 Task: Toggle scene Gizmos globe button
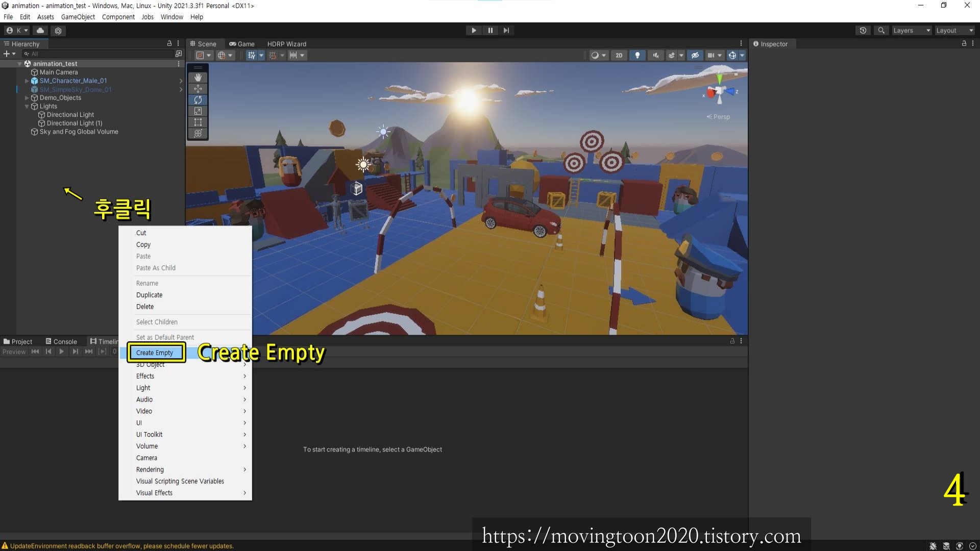point(732,55)
